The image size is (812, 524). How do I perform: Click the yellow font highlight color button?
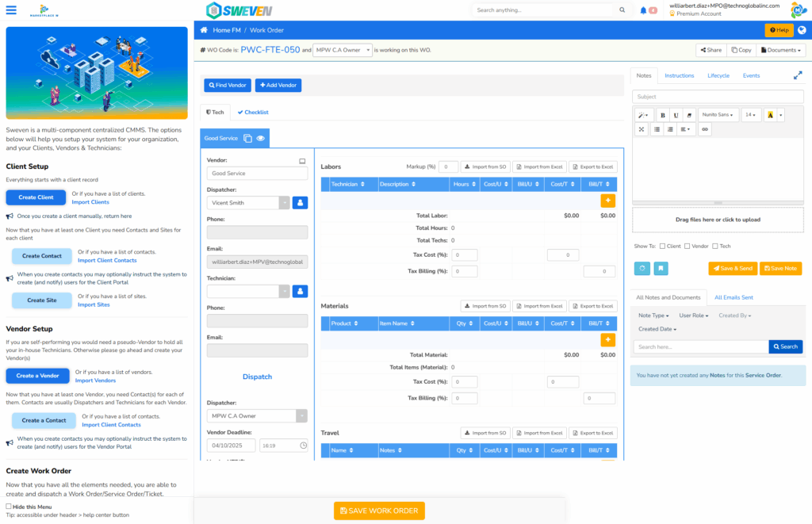[x=770, y=115]
